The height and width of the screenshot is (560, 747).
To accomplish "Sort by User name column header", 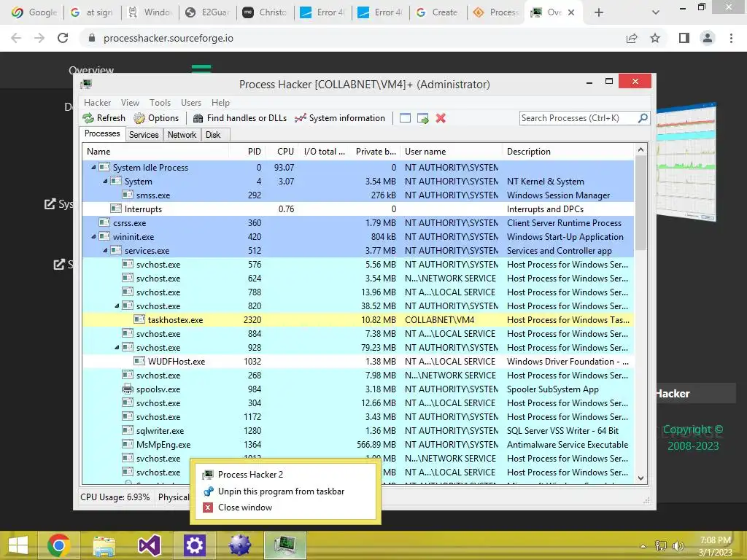I will 451,152.
